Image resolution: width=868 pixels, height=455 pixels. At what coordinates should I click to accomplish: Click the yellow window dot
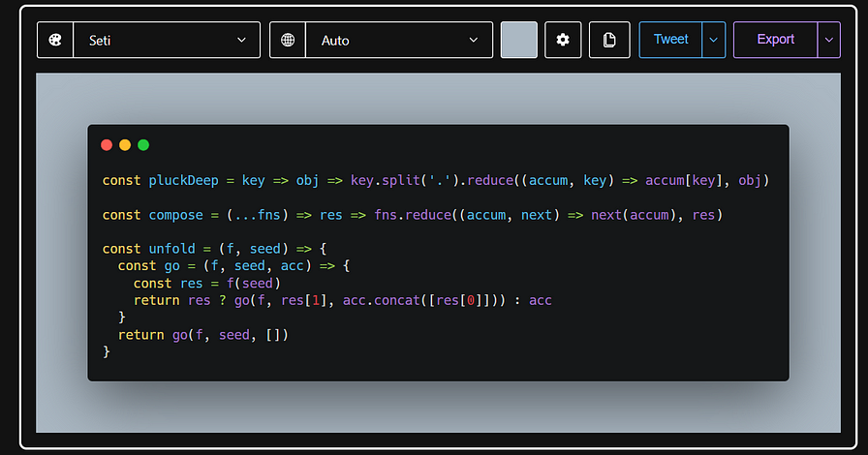[125, 145]
